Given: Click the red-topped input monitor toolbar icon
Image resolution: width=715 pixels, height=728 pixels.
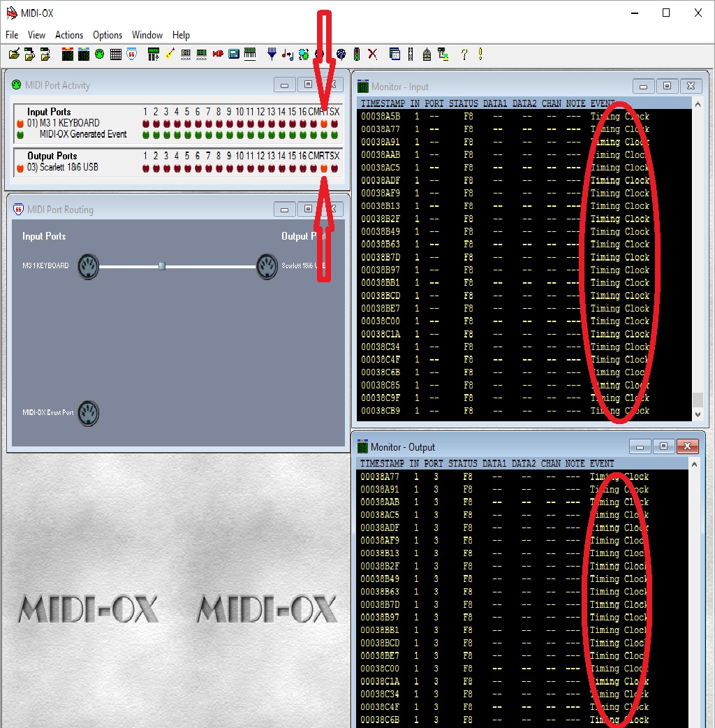Looking at the screenshot, I should coord(68,54).
